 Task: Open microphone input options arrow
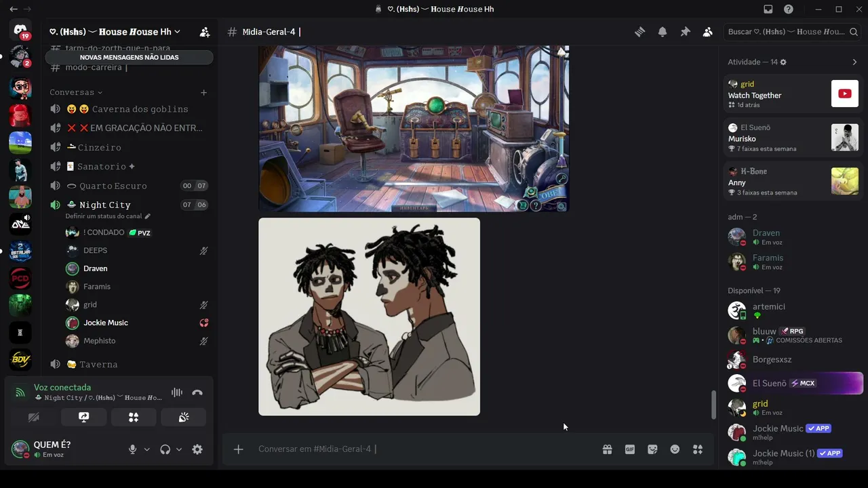point(146,449)
